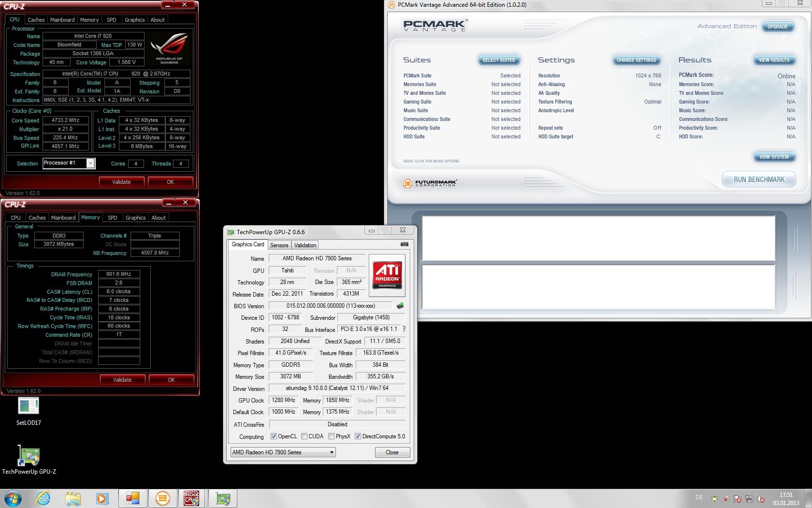The height and width of the screenshot is (508, 812).
Task: Click VIEW SYSTEM button
Action: 774,157
